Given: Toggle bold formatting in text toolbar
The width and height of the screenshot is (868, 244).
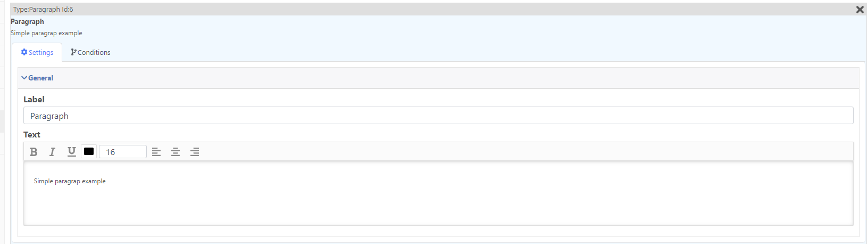Looking at the screenshot, I should point(34,152).
